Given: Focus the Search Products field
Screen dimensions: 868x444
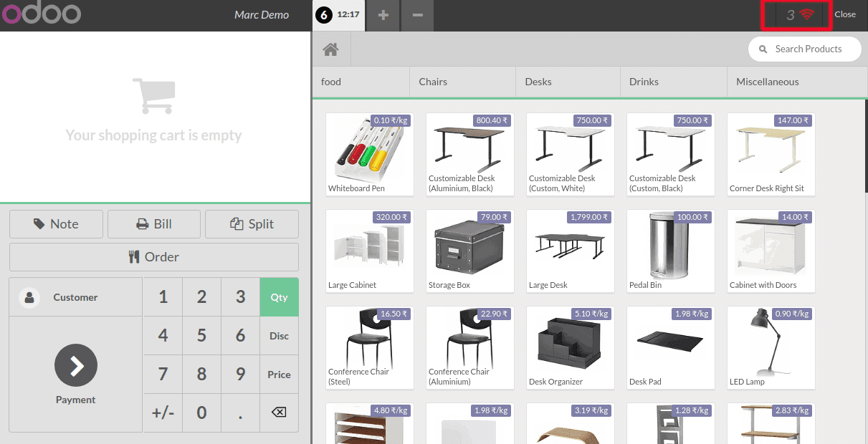Looking at the screenshot, I should 805,49.
